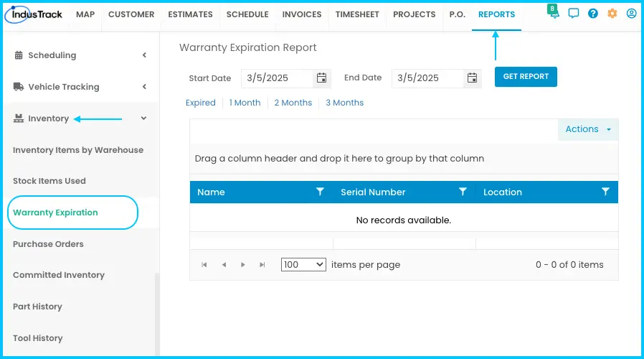The image size is (644, 359).
Task: Click the 'No records available.' message
Action: [404, 220]
